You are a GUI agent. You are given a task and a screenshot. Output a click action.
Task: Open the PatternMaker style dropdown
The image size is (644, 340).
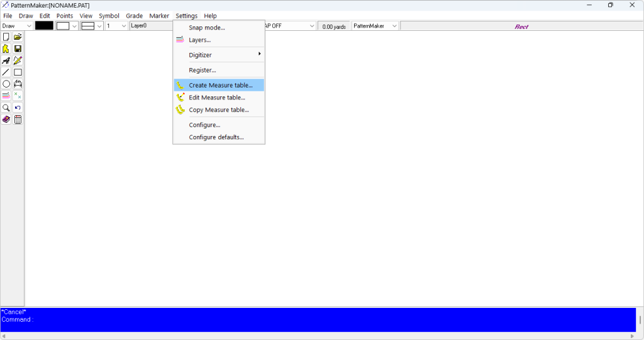click(375, 26)
